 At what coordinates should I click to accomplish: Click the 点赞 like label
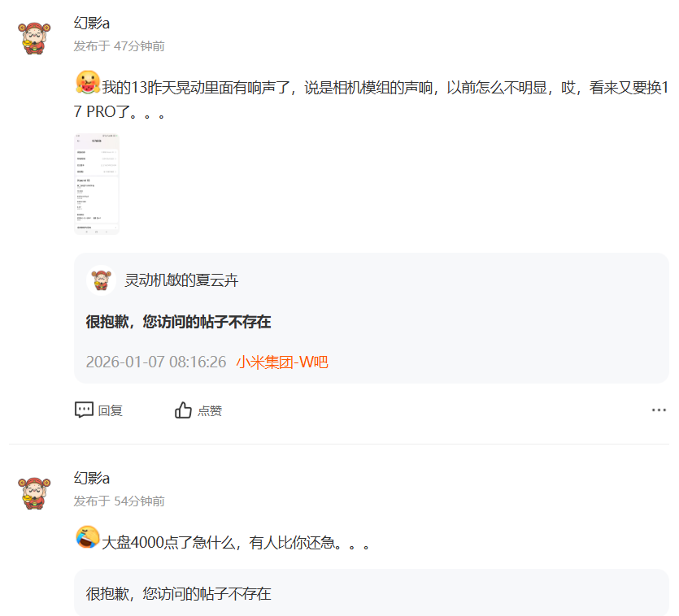click(x=210, y=410)
